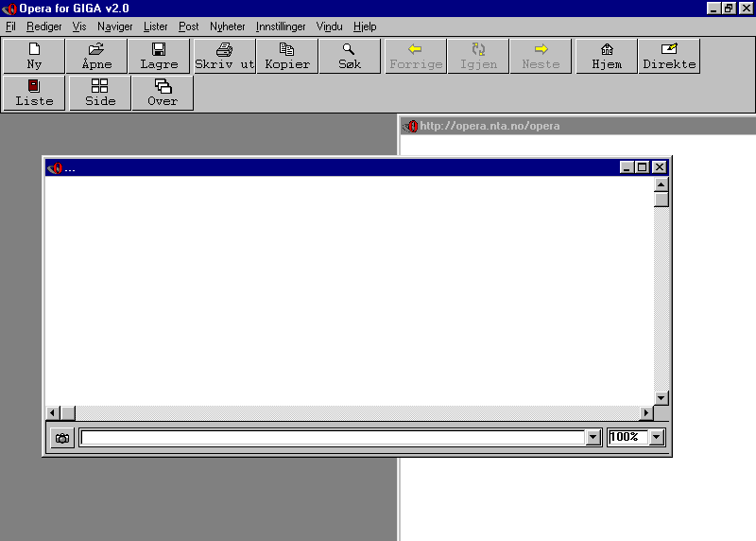Open the Post menu
The image size is (756, 541).
pos(188,26)
